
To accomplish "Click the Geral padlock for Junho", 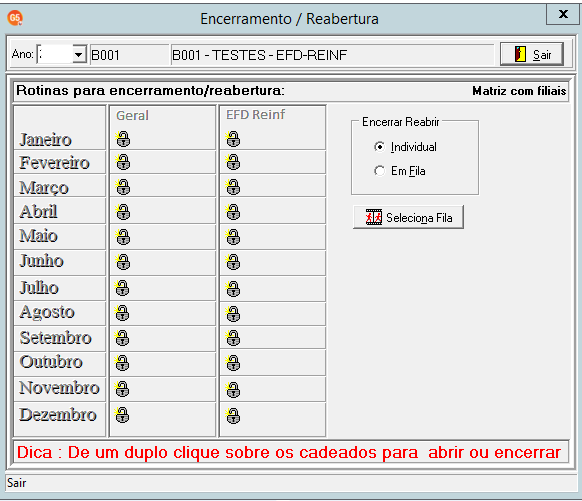I will click(123, 262).
